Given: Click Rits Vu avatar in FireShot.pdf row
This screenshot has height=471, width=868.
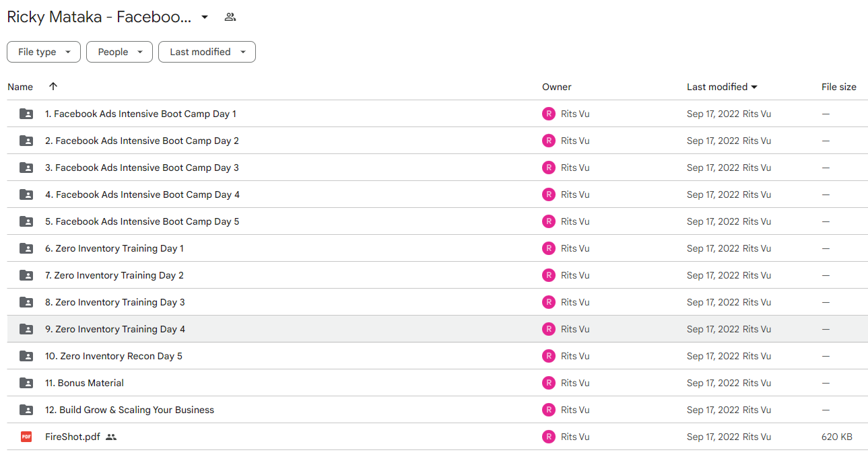Looking at the screenshot, I should (549, 437).
